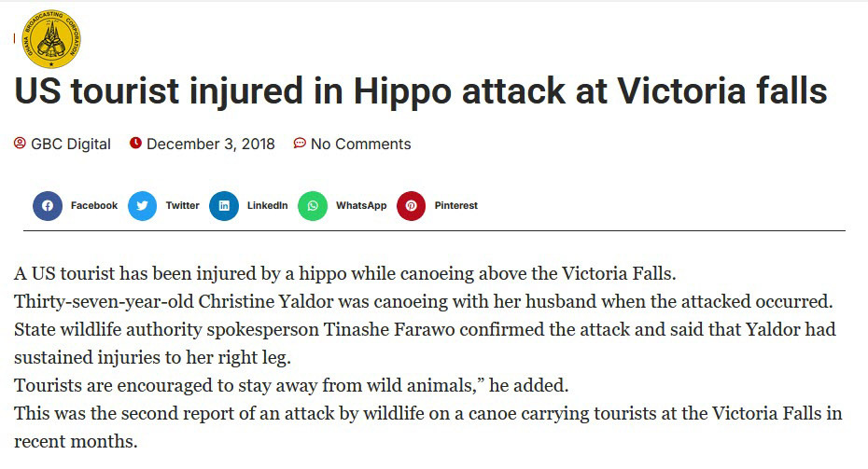Click the red clock icon beside the date
This screenshot has height=469, width=868.
[x=135, y=144]
